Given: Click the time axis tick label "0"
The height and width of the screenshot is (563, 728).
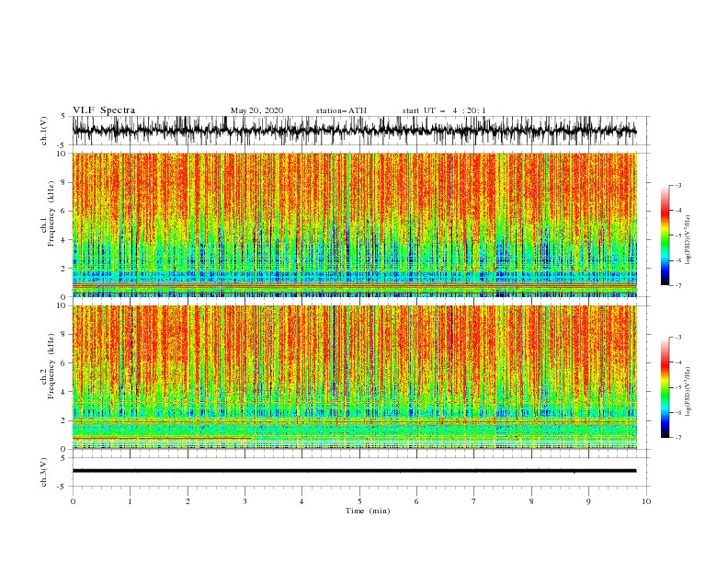Looking at the screenshot, I should (73, 501).
